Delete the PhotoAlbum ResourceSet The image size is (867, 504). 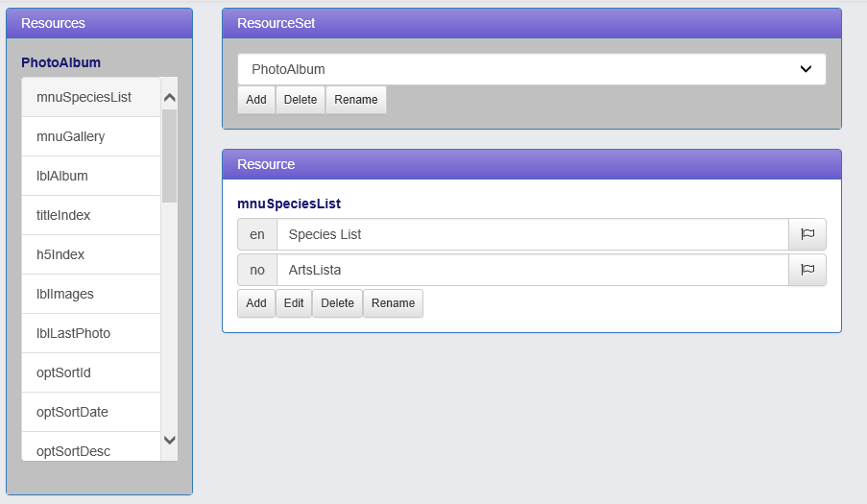click(301, 100)
